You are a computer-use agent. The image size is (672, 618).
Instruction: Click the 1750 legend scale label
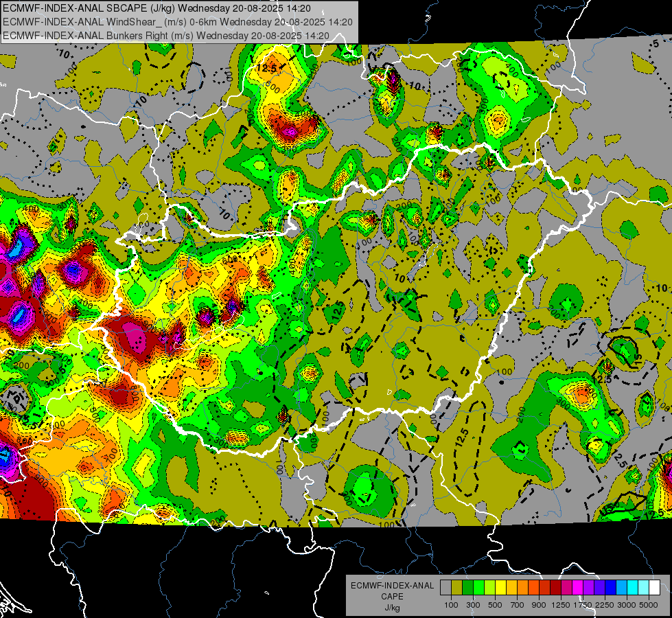(583, 605)
